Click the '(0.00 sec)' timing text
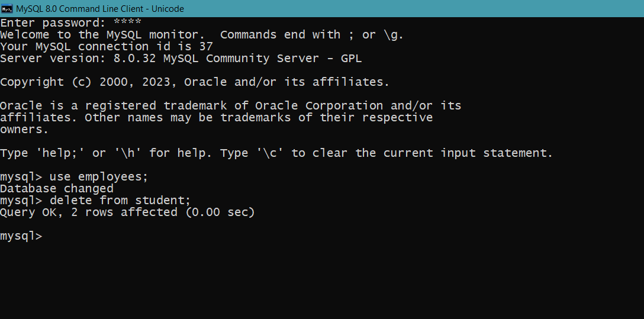This screenshot has width=644, height=319. (x=220, y=212)
